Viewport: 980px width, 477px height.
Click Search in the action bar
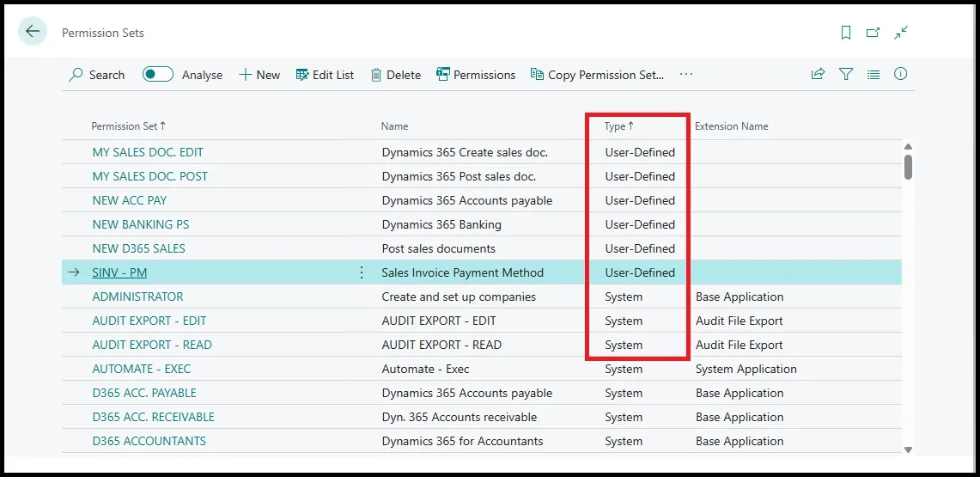pyautogui.click(x=97, y=75)
